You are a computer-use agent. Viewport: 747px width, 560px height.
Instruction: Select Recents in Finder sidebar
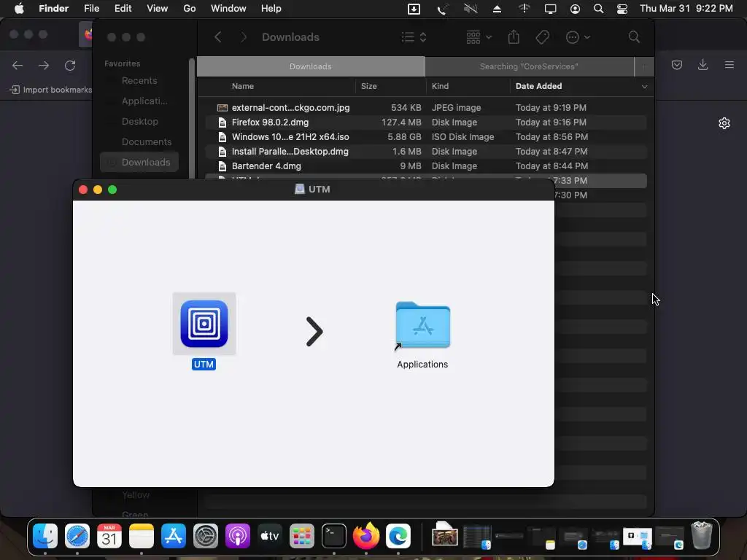pyautogui.click(x=139, y=80)
